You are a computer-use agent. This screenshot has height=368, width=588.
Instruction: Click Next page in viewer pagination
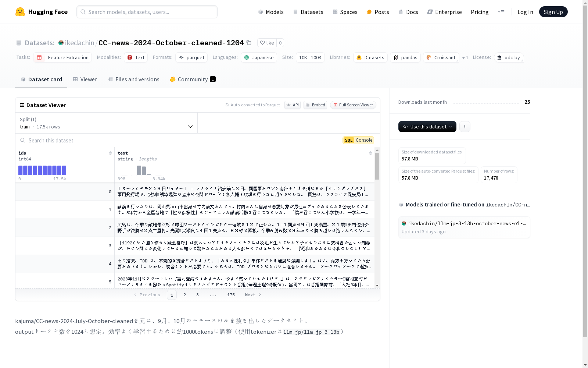[253, 295]
